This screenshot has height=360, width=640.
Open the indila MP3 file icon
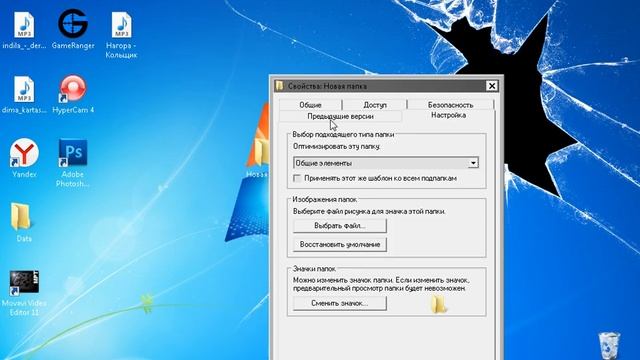point(24,25)
